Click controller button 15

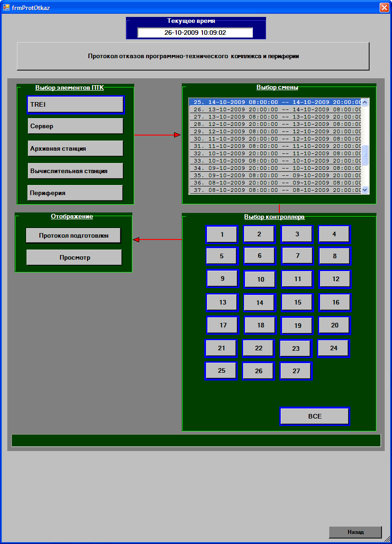pos(298,302)
